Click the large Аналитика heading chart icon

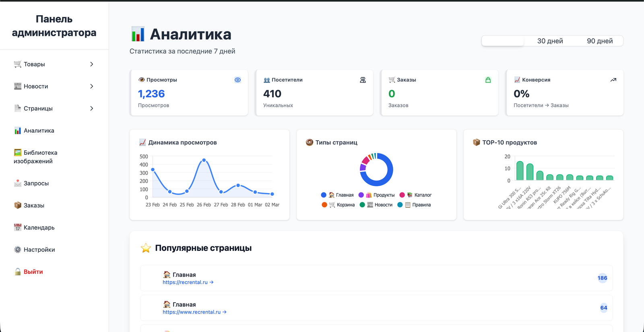(x=138, y=34)
